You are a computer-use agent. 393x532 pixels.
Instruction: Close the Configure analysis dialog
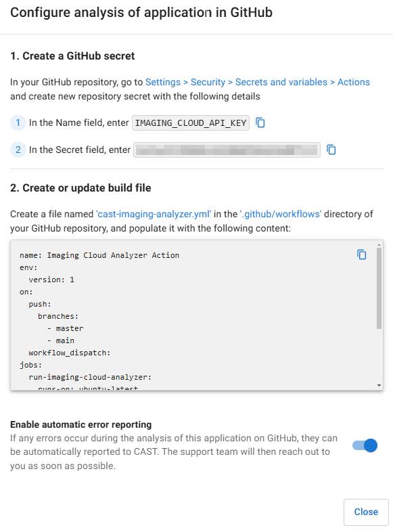[366, 512]
